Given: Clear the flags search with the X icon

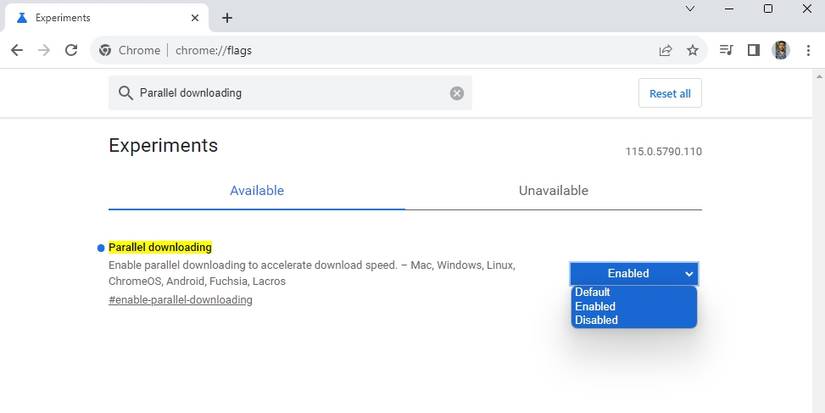Looking at the screenshot, I should pos(457,93).
